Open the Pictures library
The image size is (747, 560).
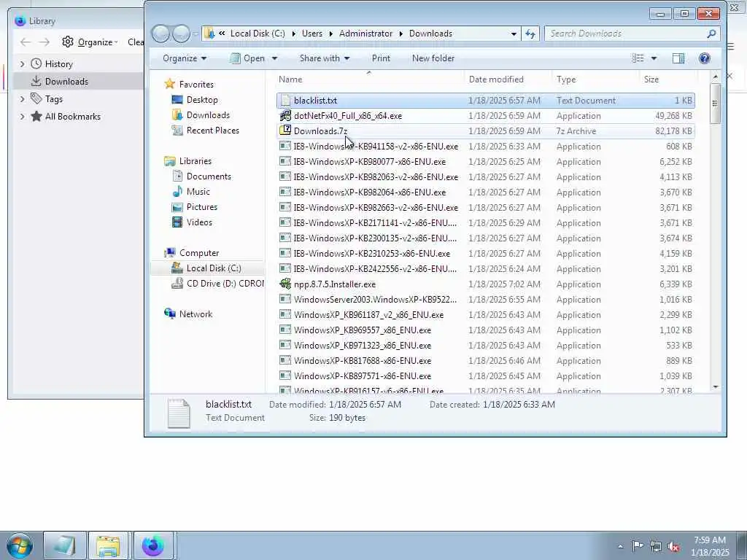201,206
